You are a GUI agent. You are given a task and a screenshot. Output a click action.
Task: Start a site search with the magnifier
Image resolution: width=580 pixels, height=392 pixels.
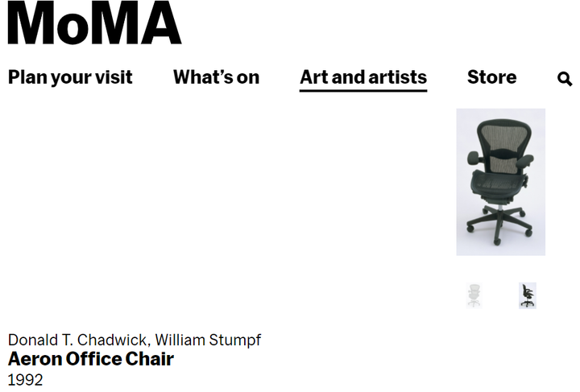coord(565,79)
